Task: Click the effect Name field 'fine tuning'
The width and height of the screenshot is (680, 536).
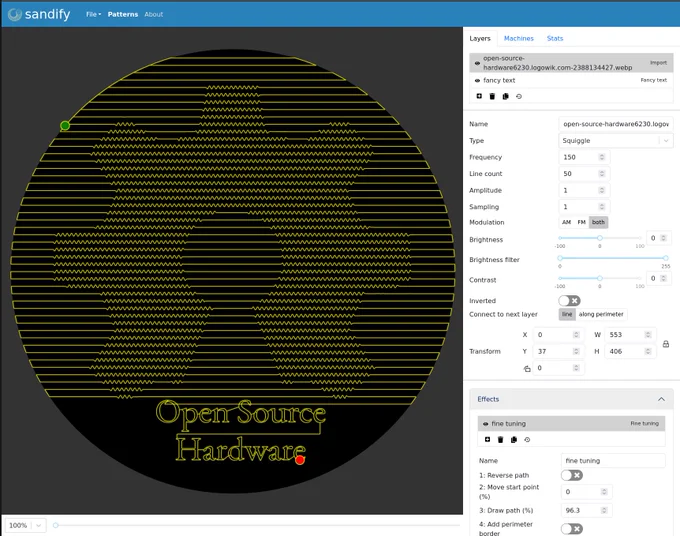Action: coord(613,461)
